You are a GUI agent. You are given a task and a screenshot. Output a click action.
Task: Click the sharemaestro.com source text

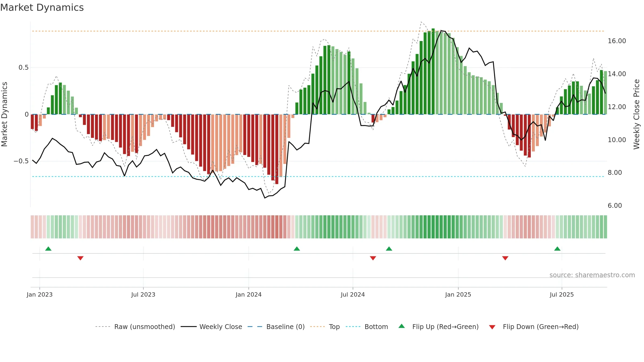[592, 275]
